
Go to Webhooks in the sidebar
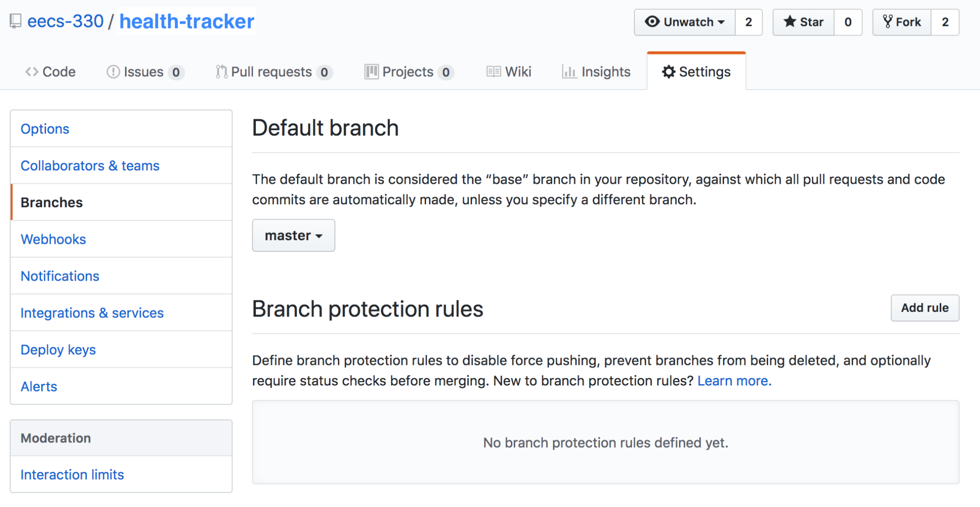(53, 239)
